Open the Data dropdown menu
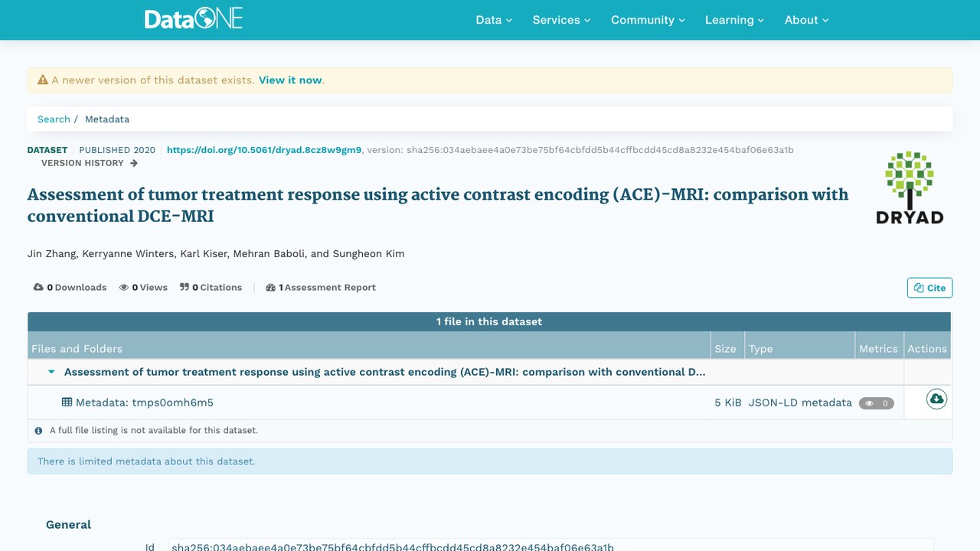This screenshot has height=551, width=980. [494, 20]
